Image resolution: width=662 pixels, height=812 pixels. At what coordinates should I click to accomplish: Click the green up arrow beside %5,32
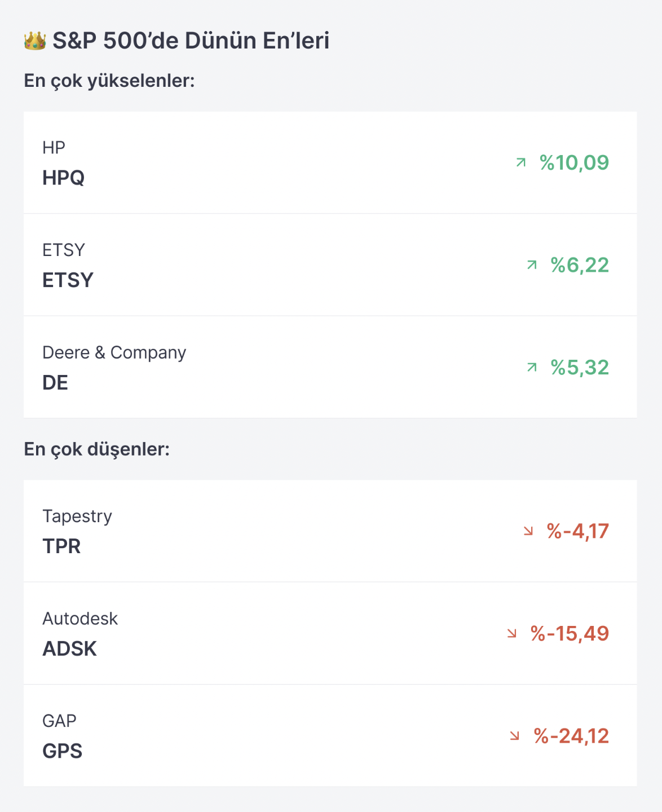click(x=532, y=367)
